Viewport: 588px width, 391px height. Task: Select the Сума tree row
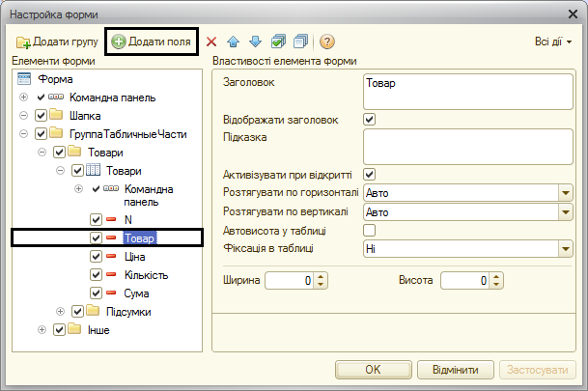click(107, 293)
